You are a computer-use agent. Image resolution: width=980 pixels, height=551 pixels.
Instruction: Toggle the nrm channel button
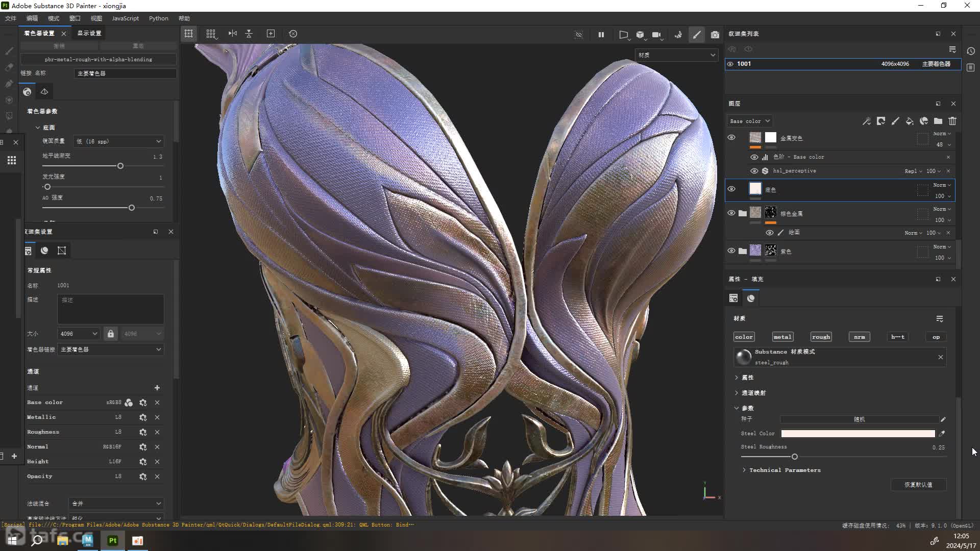(860, 337)
